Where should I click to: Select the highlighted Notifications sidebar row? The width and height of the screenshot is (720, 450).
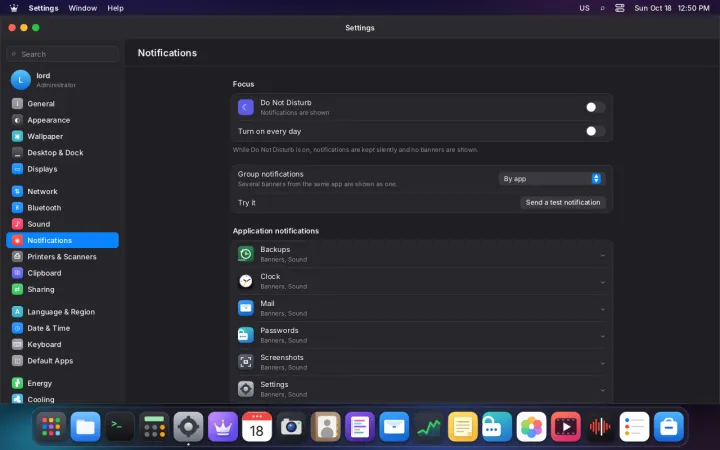62,240
